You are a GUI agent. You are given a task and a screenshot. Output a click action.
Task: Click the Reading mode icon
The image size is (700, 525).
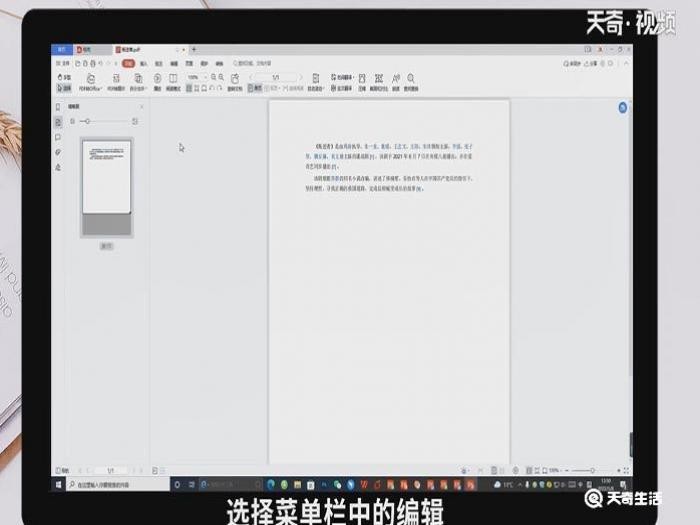(173, 80)
